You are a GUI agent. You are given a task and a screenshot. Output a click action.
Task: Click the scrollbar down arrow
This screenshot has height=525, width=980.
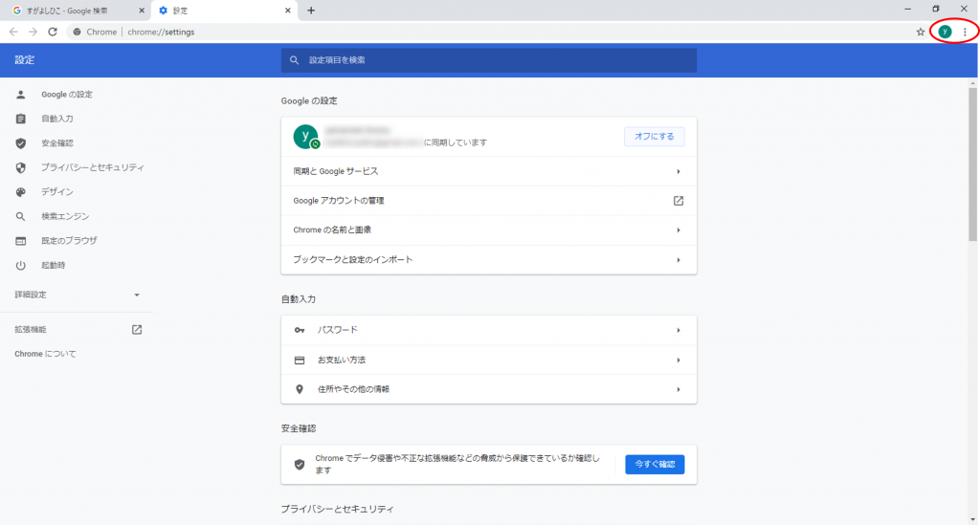(x=972, y=519)
